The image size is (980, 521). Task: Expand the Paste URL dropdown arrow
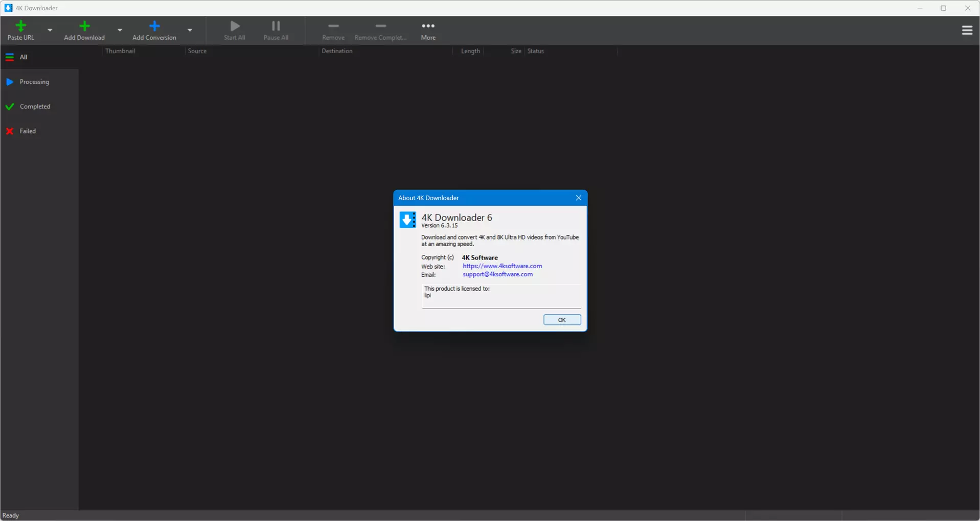click(x=50, y=30)
